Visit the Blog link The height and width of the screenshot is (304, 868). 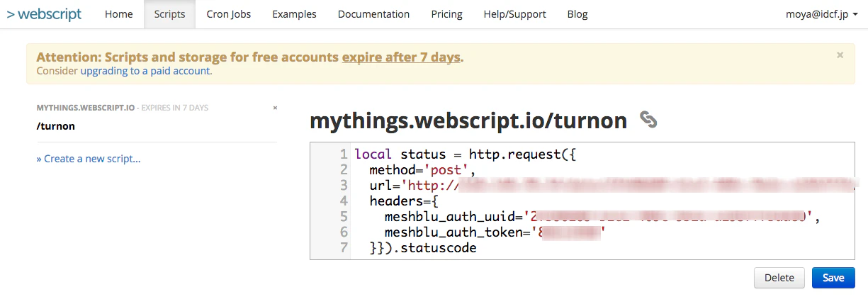point(577,14)
